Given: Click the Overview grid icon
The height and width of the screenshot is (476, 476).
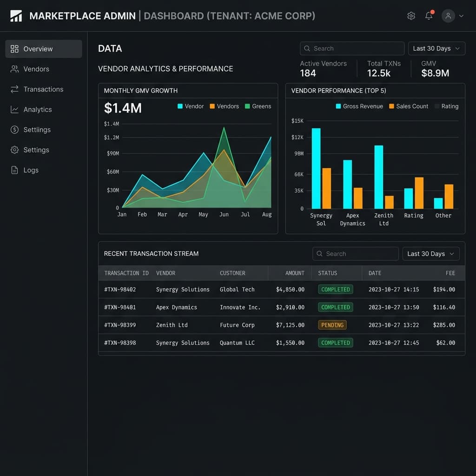Looking at the screenshot, I should pos(14,49).
